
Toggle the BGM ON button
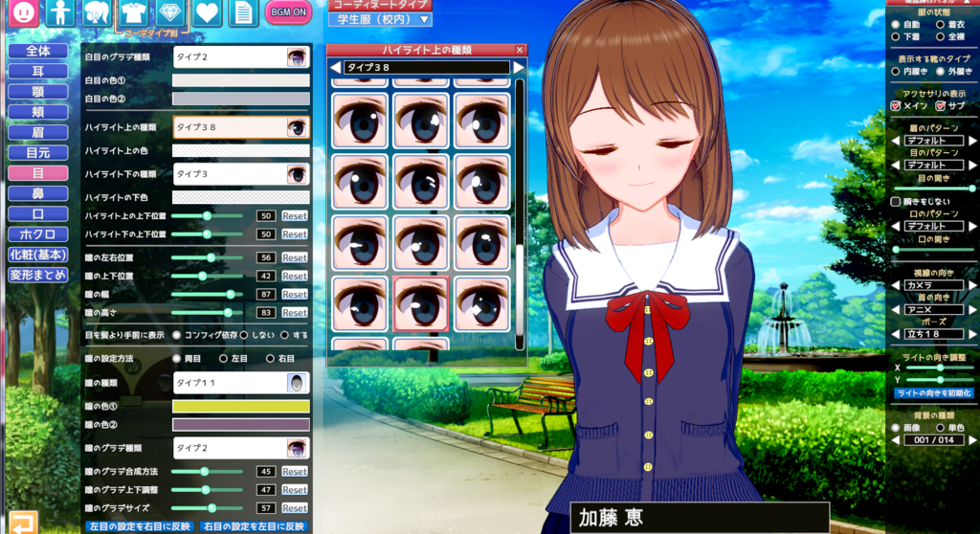(288, 11)
